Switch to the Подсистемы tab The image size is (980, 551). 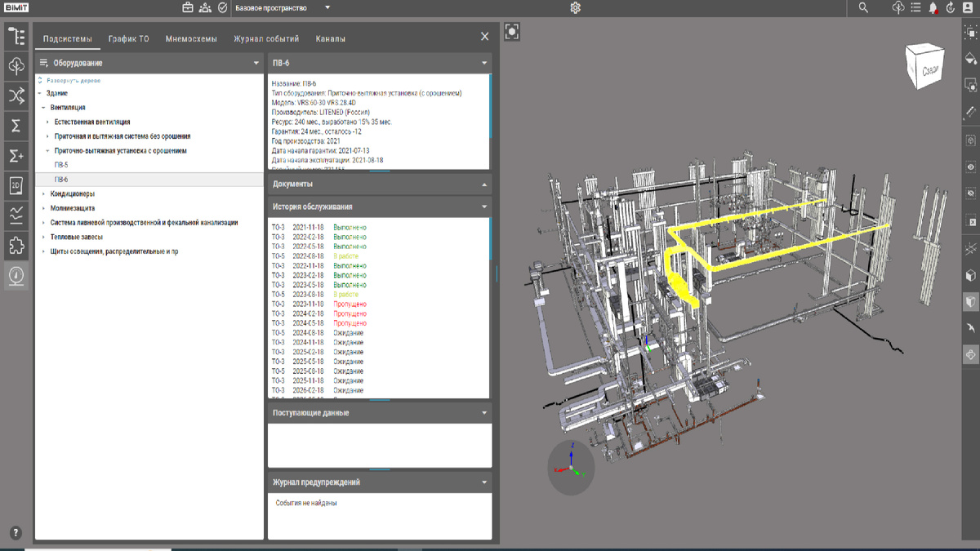coord(68,38)
